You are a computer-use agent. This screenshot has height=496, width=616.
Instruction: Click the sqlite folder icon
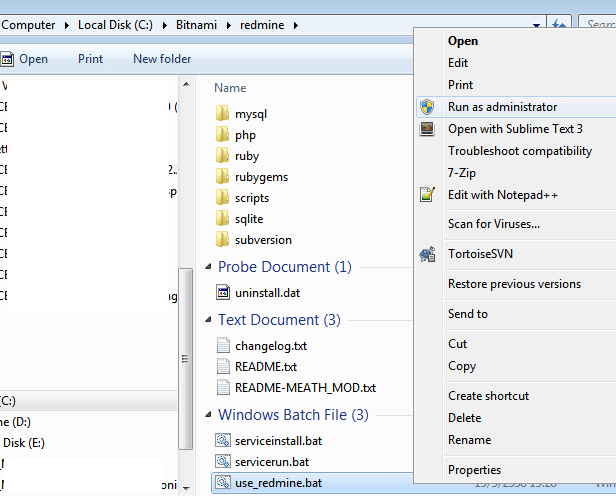coord(222,218)
